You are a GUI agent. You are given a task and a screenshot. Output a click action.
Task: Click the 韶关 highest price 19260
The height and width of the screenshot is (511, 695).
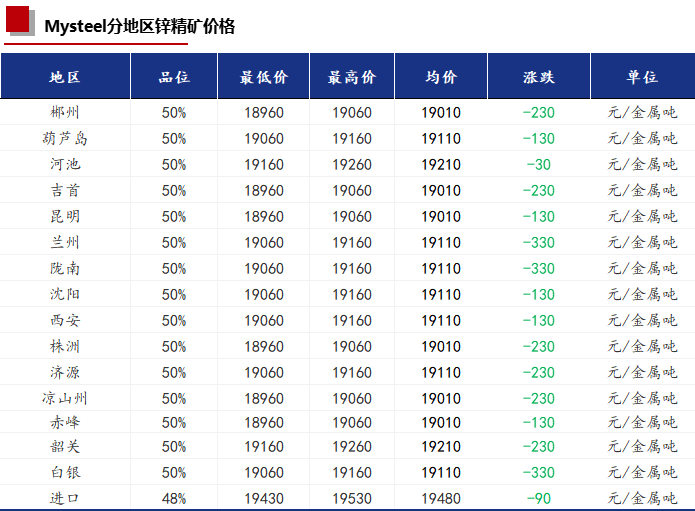[352, 447]
